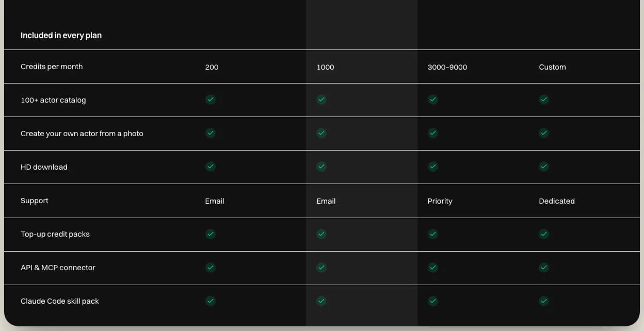The width and height of the screenshot is (644, 331).
Task: Select the '3000-9000' credits value
Action: point(447,67)
